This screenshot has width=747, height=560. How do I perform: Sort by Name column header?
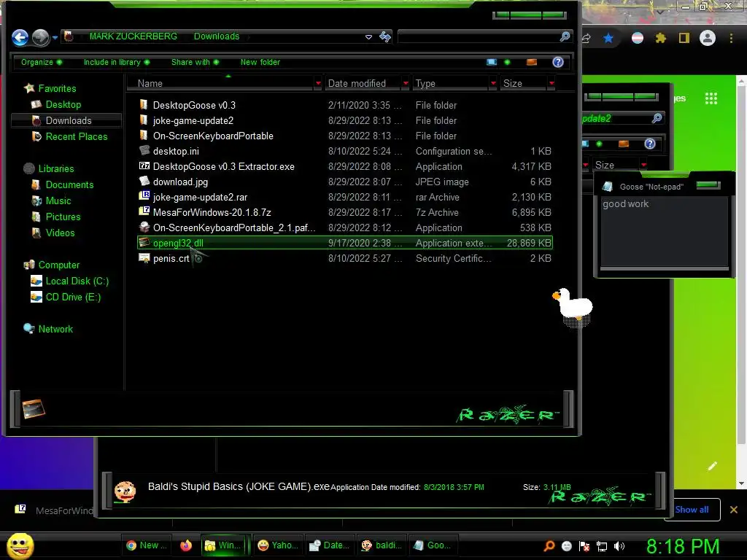(150, 83)
